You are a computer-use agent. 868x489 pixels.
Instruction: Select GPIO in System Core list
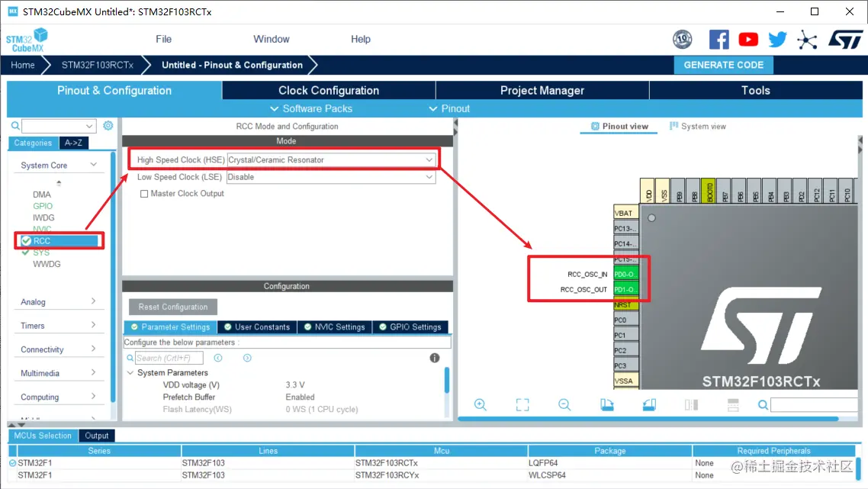[43, 206]
